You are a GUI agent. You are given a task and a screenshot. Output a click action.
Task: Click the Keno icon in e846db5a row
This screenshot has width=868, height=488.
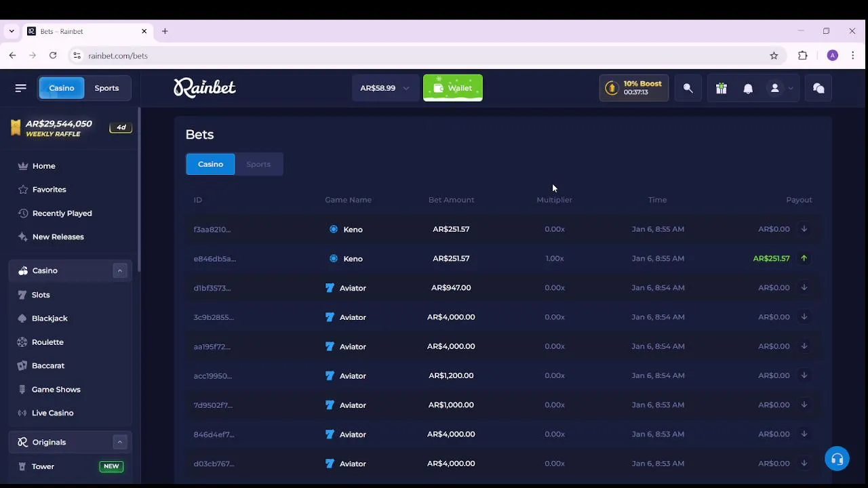click(334, 258)
